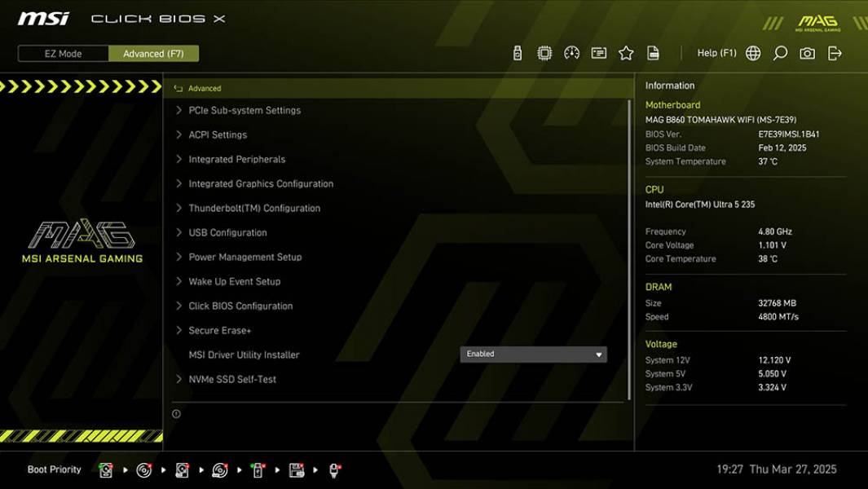
Task: Change language with the globe icon
Action: point(753,53)
